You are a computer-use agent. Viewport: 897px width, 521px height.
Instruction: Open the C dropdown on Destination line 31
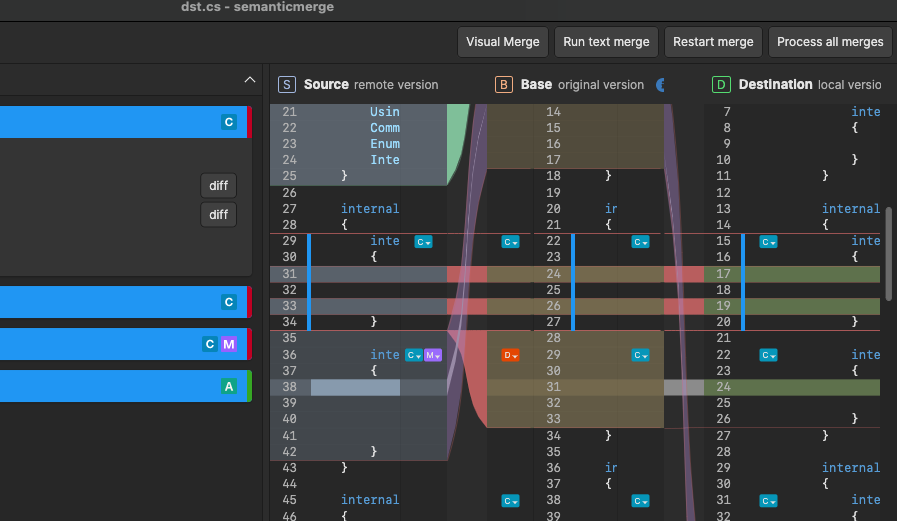(768, 501)
